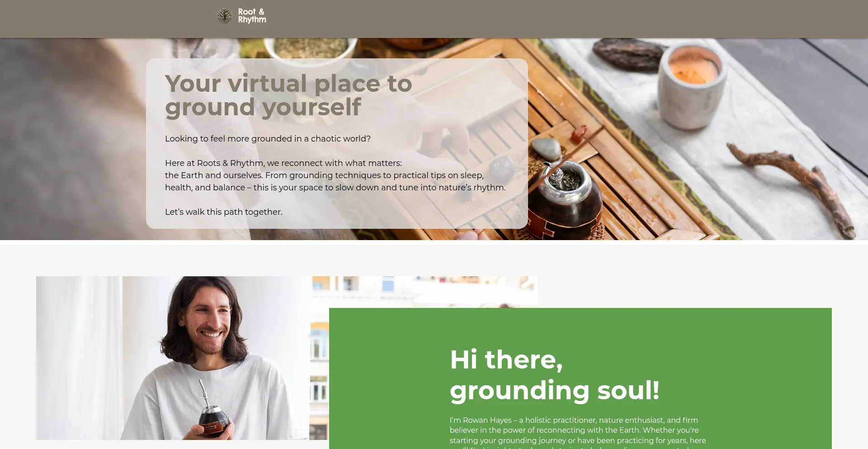Click the smiling man's portrait photo
This screenshot has width=868, height=449.
tap(173, 358)
